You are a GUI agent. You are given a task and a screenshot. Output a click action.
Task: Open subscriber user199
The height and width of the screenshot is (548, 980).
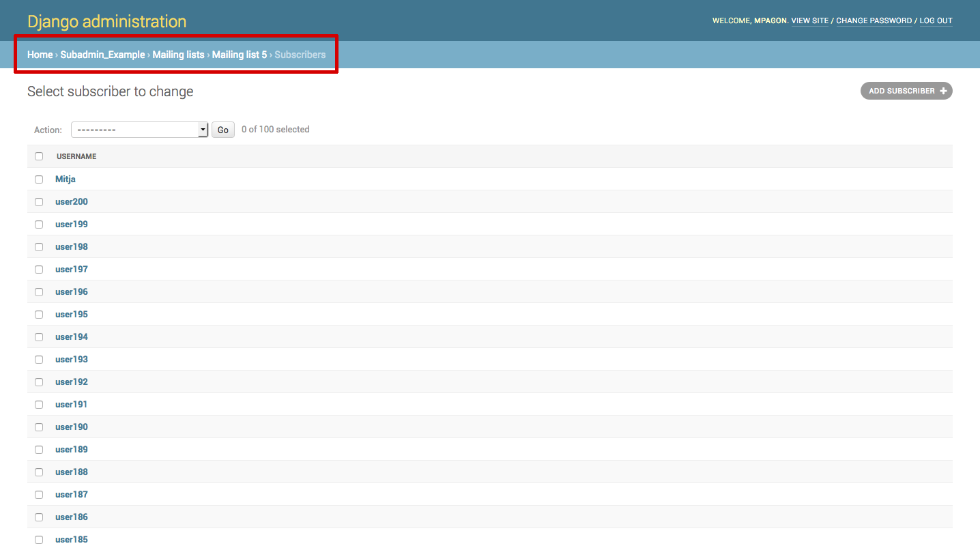[72, 225]
